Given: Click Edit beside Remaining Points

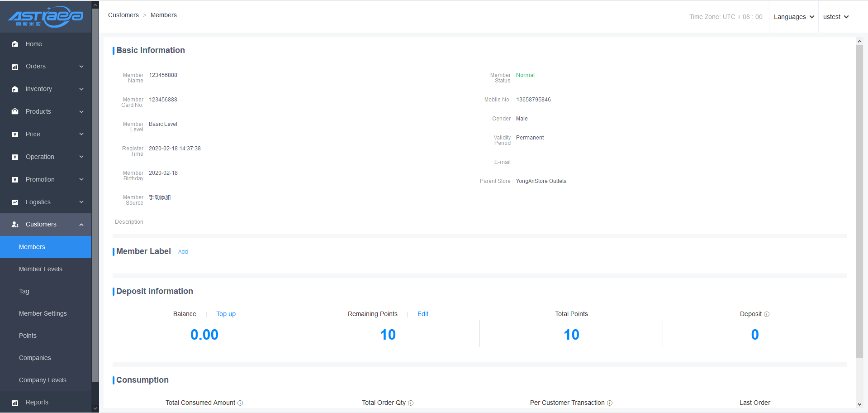Looking at the screenshot, I should point(422,314).
